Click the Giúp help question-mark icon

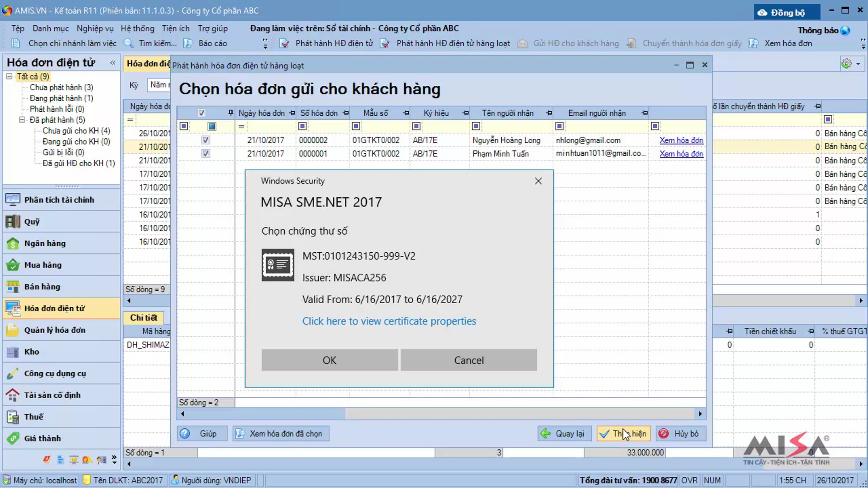coord(185,433)
